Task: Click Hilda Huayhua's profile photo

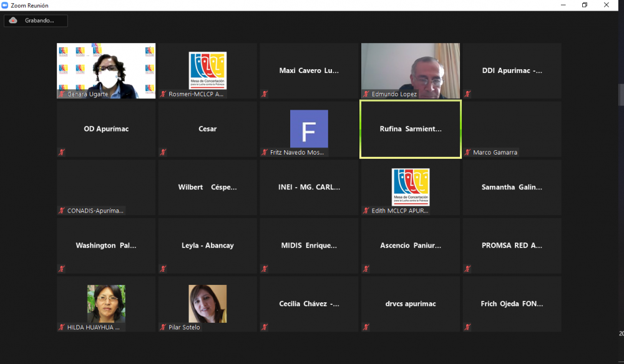Action: [x=106, y=303]
